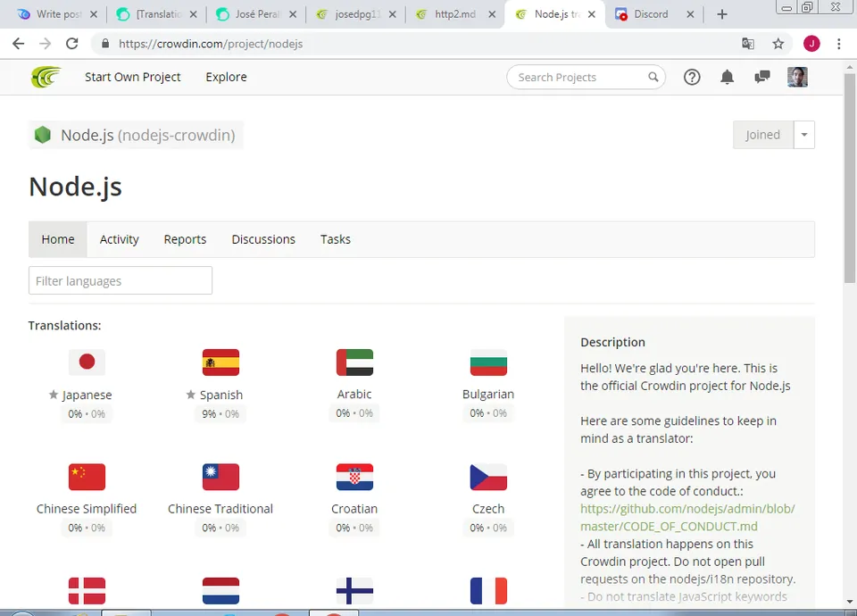Open the Japanese translation link
This screenshot has height=616, width=857.
click(x=87, y=395)
